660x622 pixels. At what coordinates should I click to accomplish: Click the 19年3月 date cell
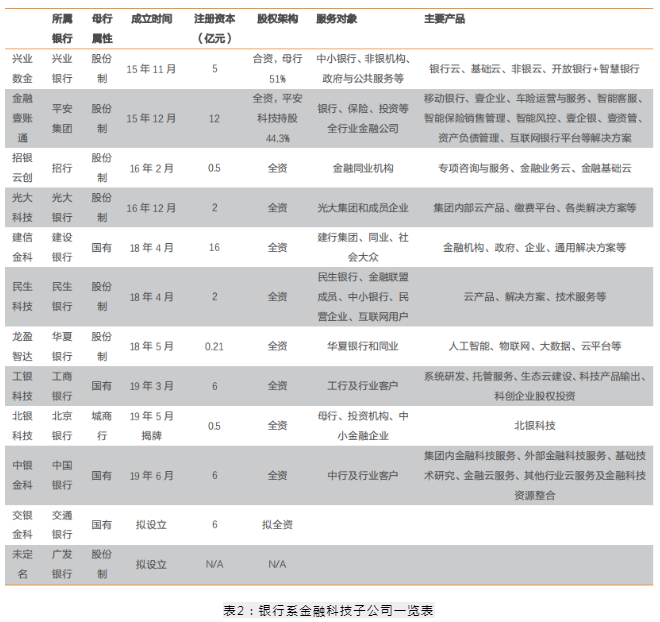click(151, 386)
